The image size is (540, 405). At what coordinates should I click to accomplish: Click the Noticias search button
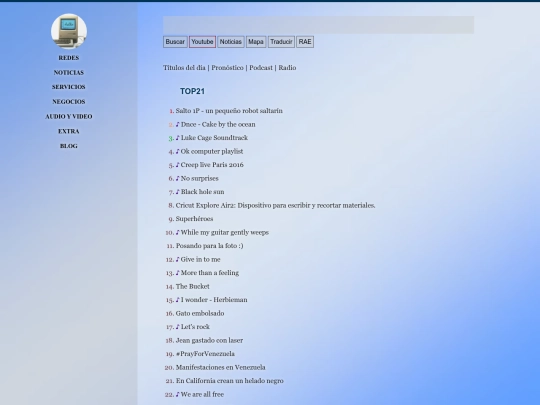click(231, 42)
